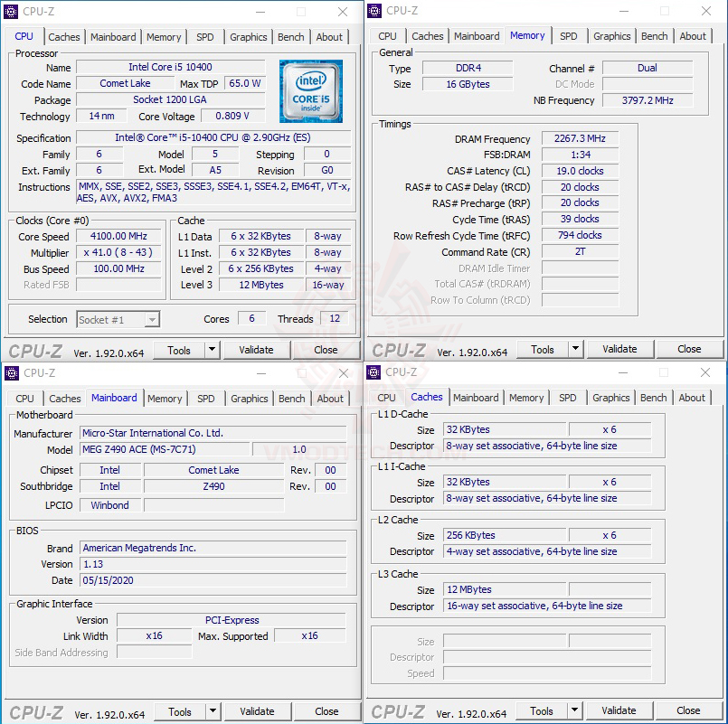Click Channel # value Dual
The width and height of the screenshot is (728, 724).
point(648,68)
